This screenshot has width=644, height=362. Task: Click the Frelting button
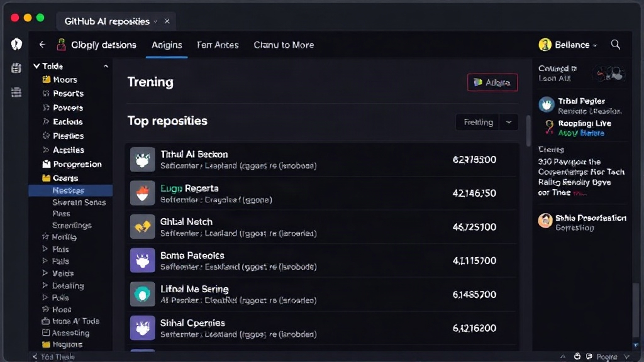[x=478, y=122]
